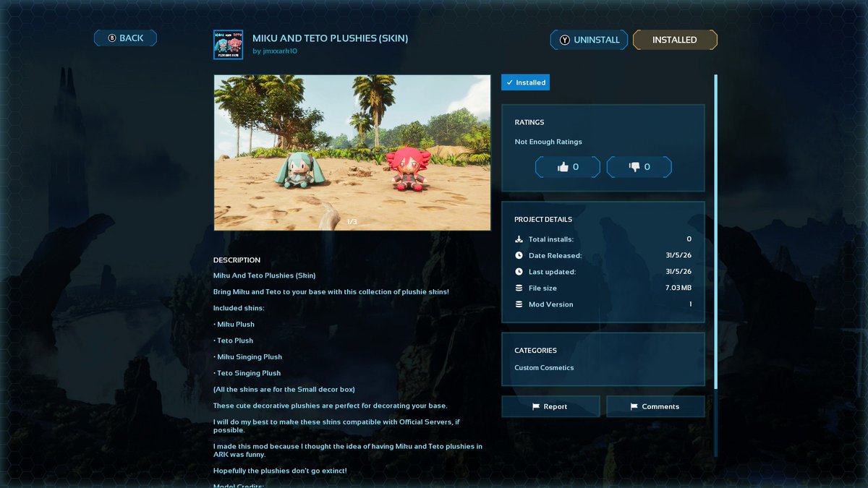Image resolution: width=868 pixels, height=488 pixels.
Task: Report this mod
Action: click(x=550, y=406)
